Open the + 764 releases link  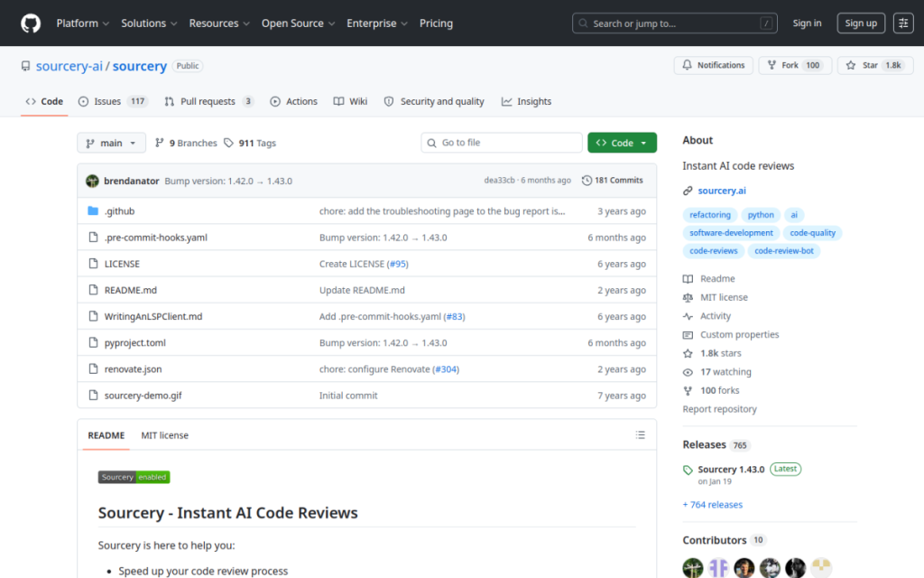point(713,505)
